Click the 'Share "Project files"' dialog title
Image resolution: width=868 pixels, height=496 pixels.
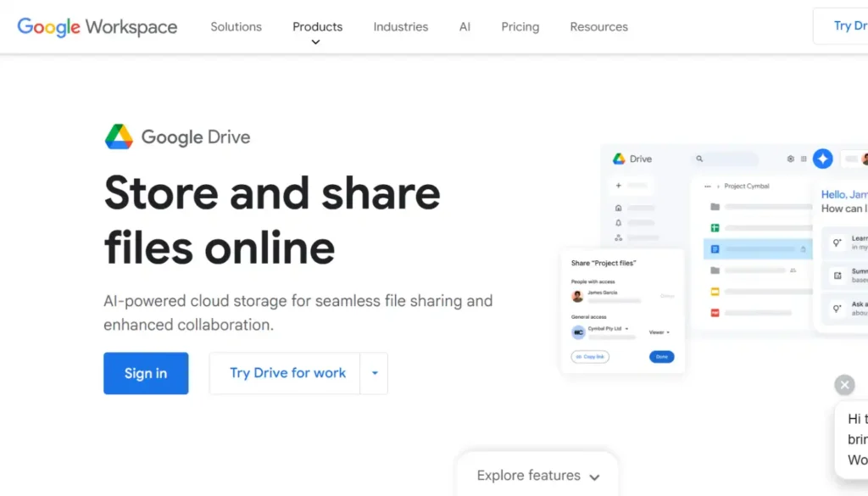click(604, 263)
